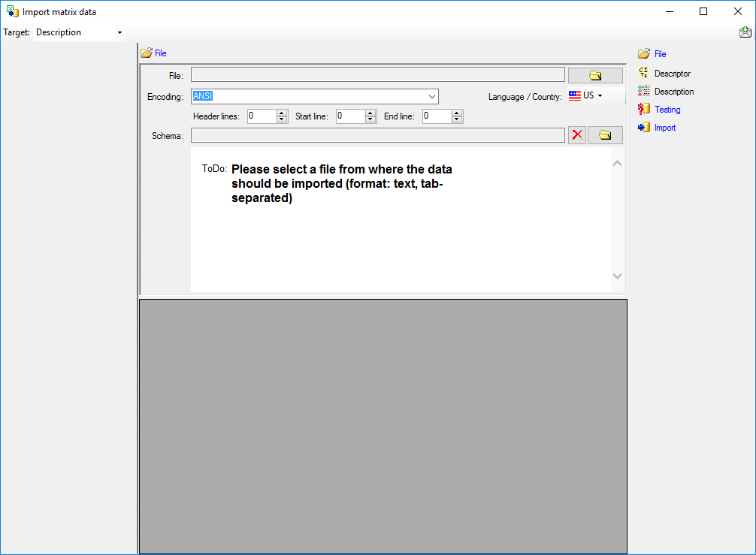This screenshot has height=555, width=756.
Task: Click the Import step icon
Action: [x=643, y=127]
